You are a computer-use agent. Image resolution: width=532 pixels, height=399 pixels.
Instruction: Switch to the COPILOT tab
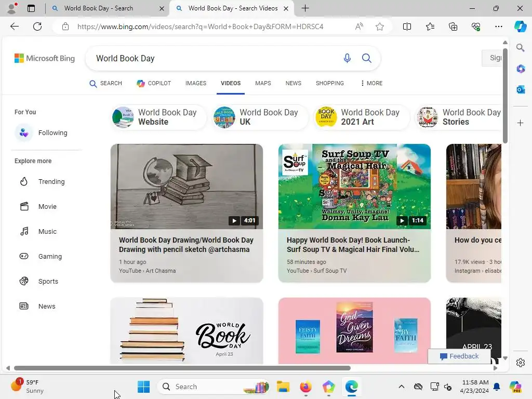click(x=154, y=84)
